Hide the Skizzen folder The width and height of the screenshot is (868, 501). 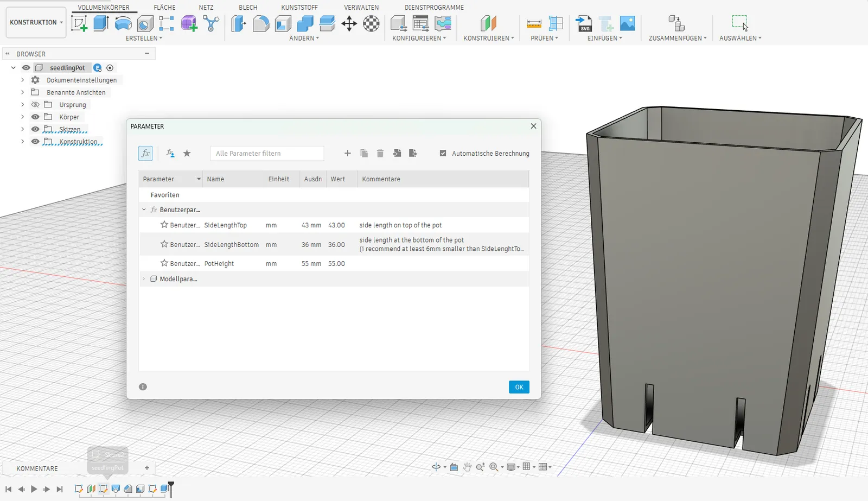35,129
